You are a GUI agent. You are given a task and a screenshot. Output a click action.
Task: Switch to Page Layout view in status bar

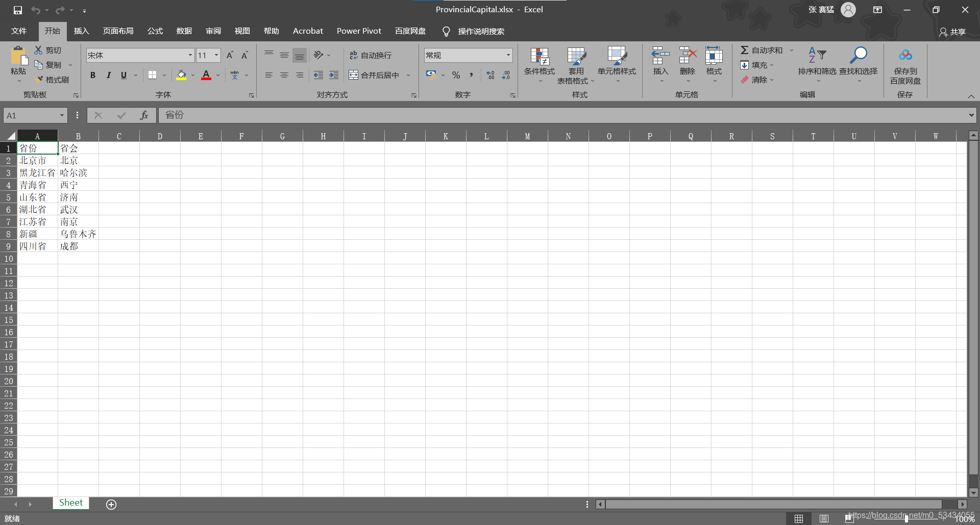click(824, 518)
